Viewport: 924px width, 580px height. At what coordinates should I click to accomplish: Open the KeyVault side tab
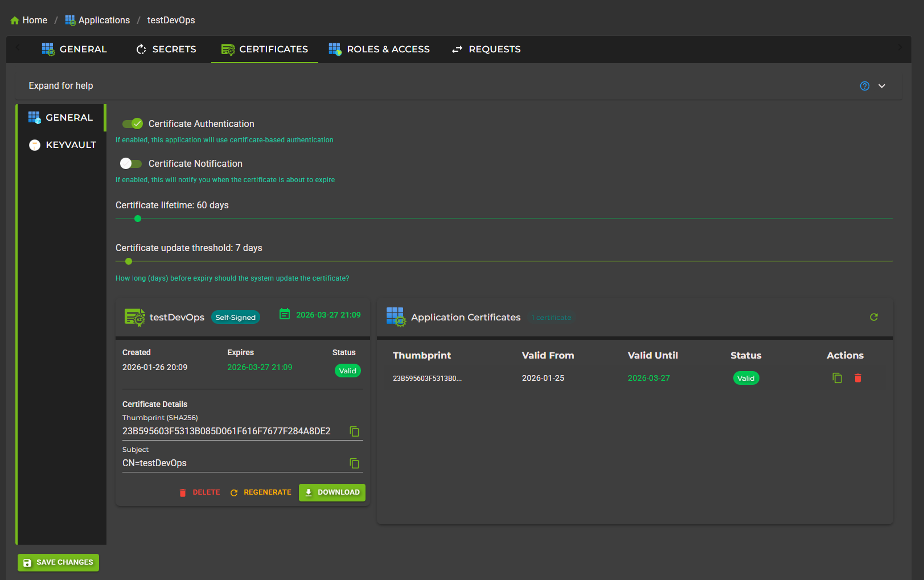pos(62,145)
